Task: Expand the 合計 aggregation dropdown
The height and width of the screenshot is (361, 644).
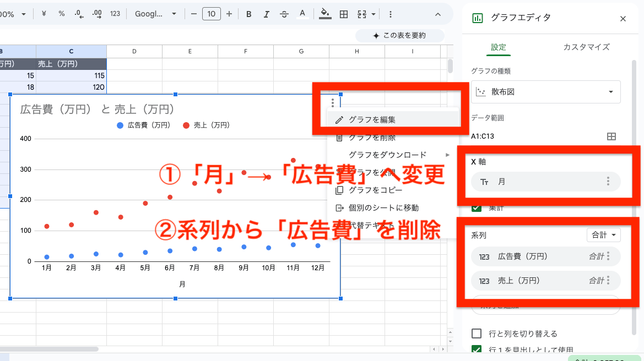Action: [604, 235]
